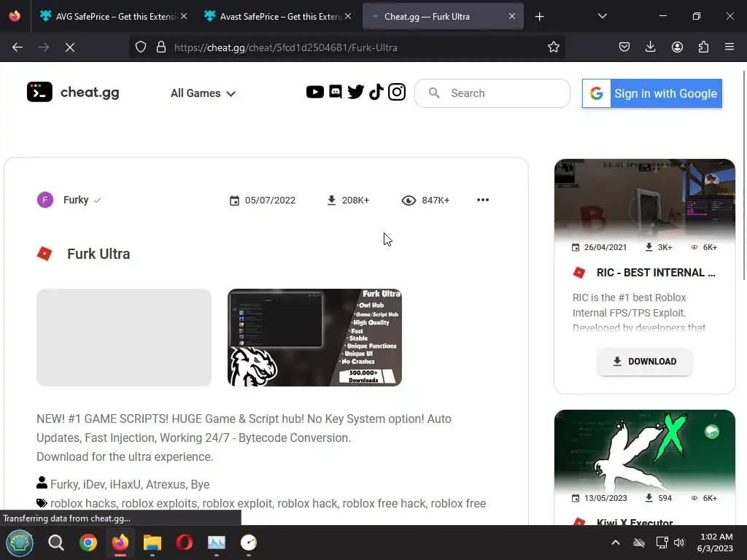Open the Start menu button
Viewport: 747px width, 560px height.
pos(20,542)
